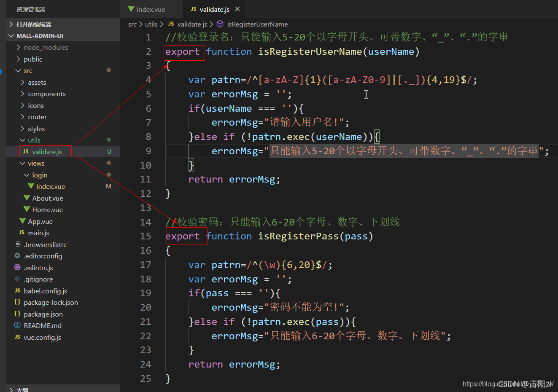This screenshot has width=558, height=392.
Task: Click the ESLint icon beside .eslintrc.js
Action: pyautogui.click(x=17, y=267)
